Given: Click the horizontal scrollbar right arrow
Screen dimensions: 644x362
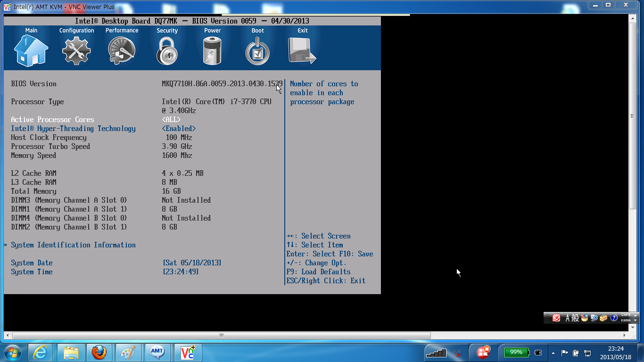Looking at the screenshot, I should [x=625, y=336].
